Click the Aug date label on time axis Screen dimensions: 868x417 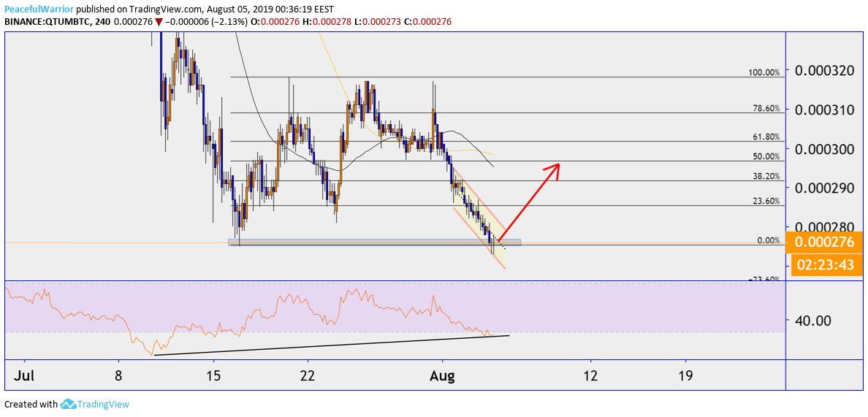point(442,376)
